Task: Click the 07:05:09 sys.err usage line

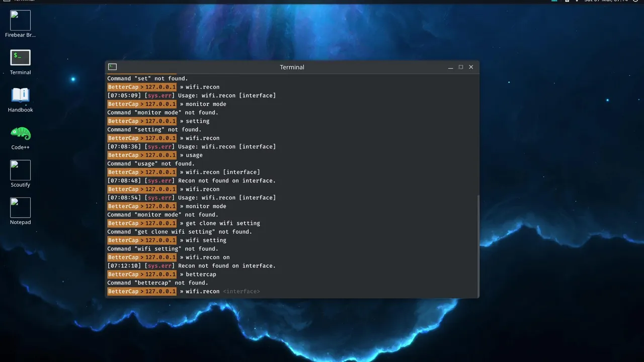Action: pos(192,96)
